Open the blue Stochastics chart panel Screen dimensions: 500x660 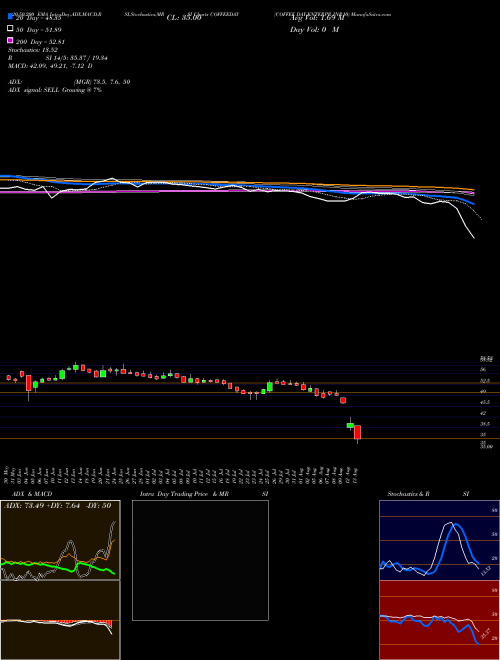coord(439,540)
